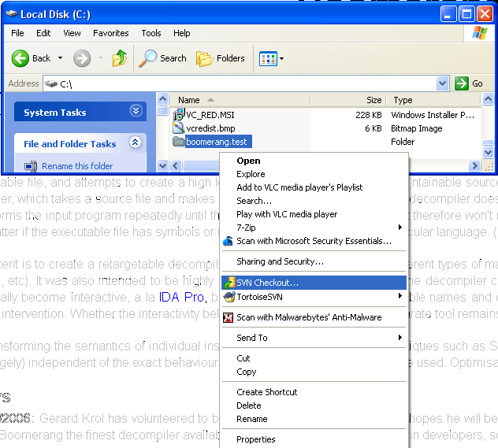The image size is (498, 448).
Task: Choose SVN Checkout from context menu
Action: coord(268,283)
